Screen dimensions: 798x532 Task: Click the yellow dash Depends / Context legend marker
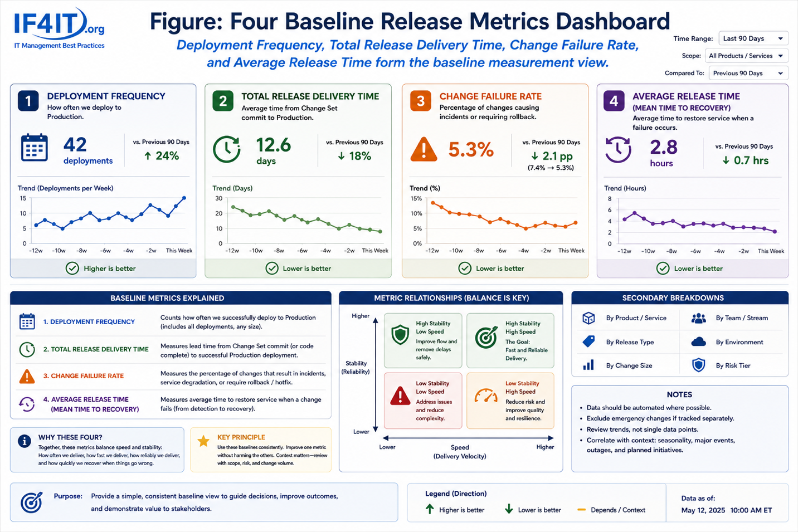[581, 510]
